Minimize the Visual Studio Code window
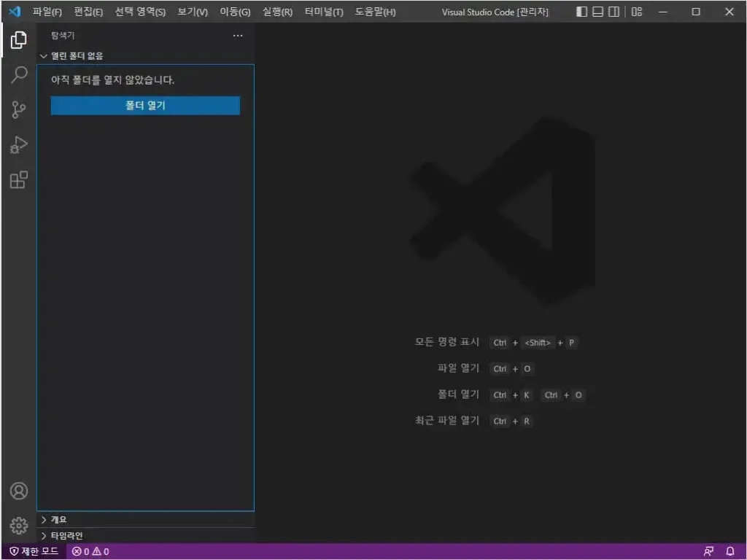The height and width of the screenshot is (560, 747). (662, 12)
